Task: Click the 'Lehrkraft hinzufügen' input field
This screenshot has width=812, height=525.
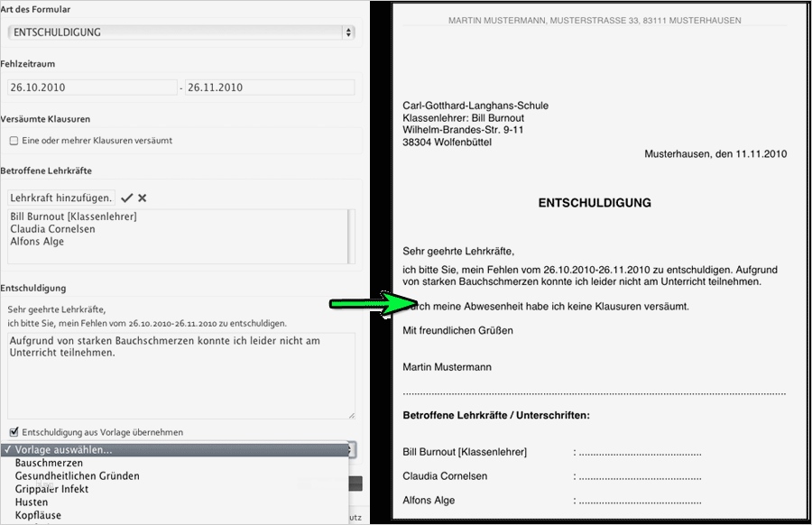Action: coord(63,198)
